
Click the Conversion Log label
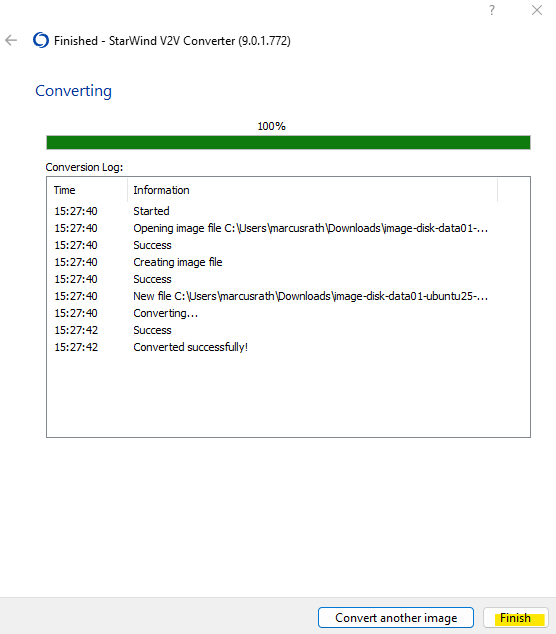[x=84, y=167]
